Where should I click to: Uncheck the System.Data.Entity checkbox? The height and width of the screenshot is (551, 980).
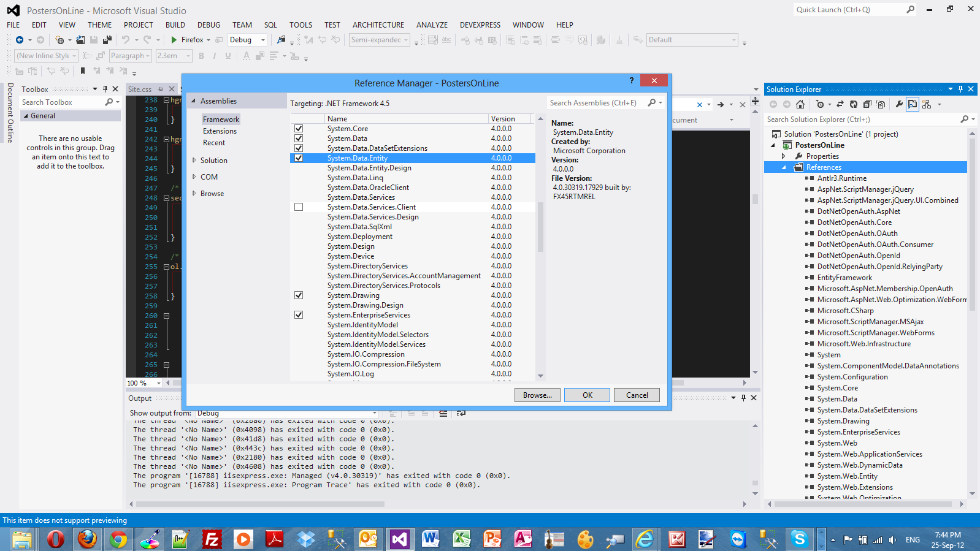point(299,158)
